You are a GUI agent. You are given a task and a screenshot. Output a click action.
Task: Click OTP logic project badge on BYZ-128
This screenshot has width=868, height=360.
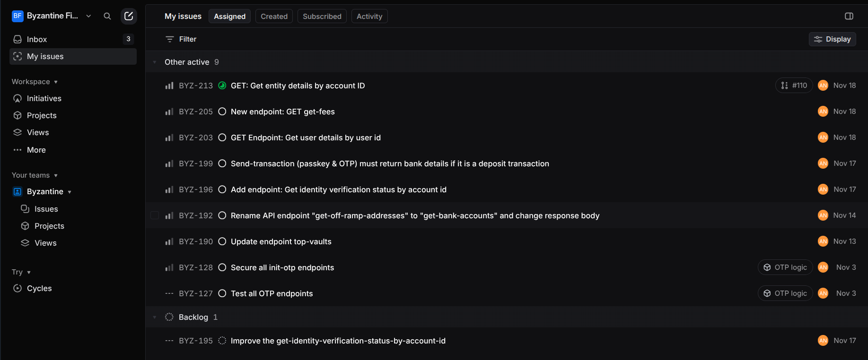click(785, 267)
